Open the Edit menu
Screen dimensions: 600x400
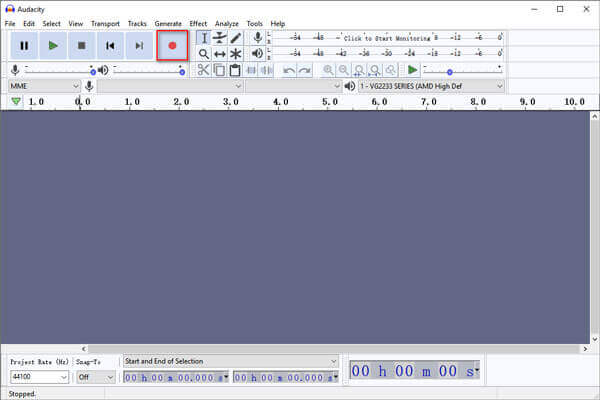point(29,24)
